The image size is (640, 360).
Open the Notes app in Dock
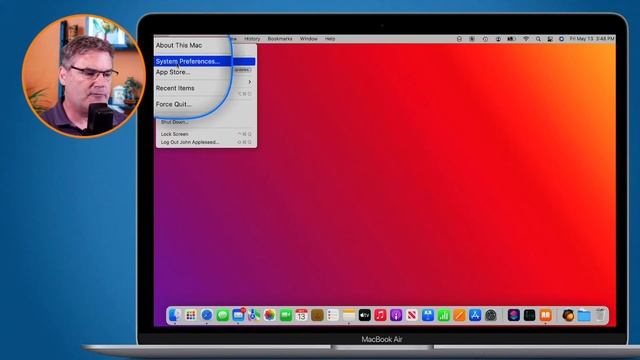pos(349,315)
